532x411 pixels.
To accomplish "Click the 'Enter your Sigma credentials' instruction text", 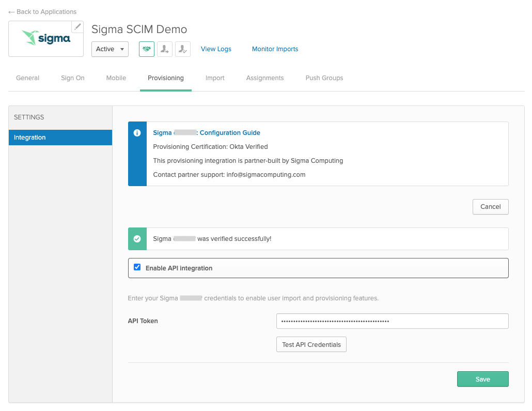I will 253,298.
